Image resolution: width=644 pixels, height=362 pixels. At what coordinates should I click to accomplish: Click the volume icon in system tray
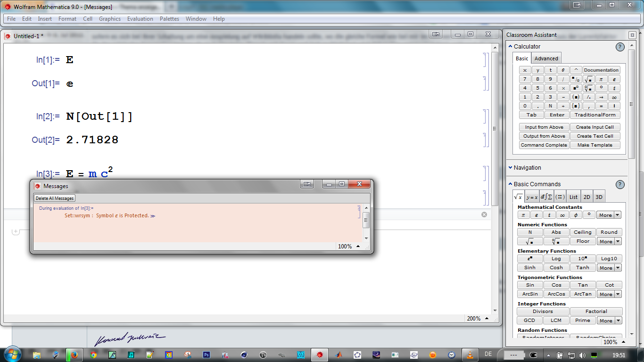point(581,355)
